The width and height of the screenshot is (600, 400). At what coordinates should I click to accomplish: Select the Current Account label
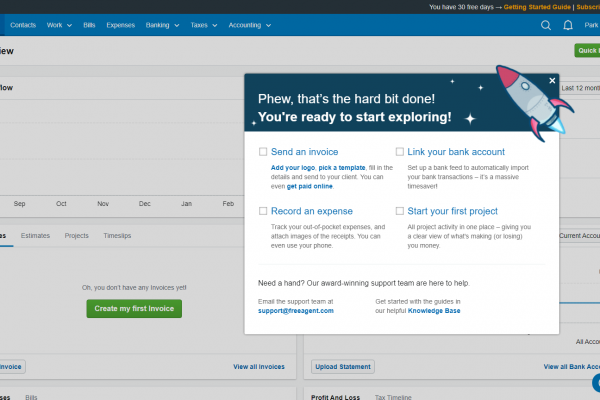[x=579, y=236]
